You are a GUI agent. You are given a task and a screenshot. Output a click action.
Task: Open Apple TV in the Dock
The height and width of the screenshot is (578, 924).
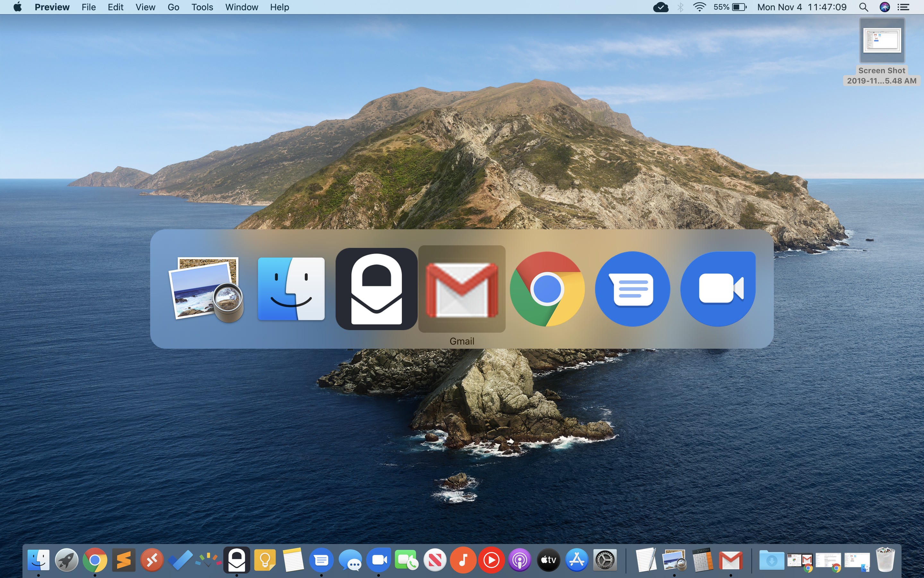pos(548,560)
